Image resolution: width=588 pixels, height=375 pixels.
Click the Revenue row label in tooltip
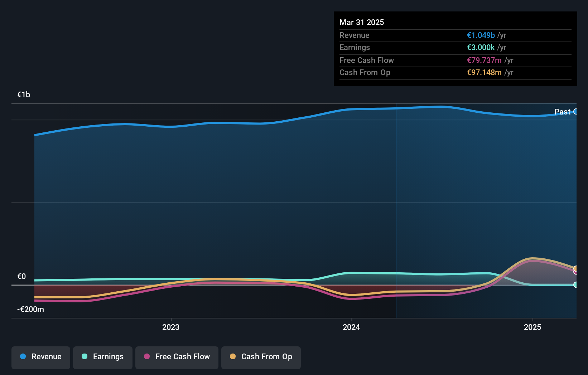pyautogui.click(x=355, y=35)
